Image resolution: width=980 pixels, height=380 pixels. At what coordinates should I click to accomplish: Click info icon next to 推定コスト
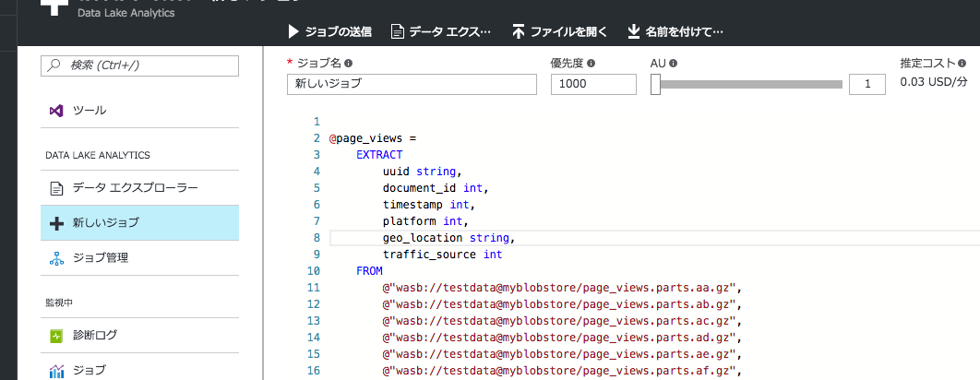pos(962,63)
